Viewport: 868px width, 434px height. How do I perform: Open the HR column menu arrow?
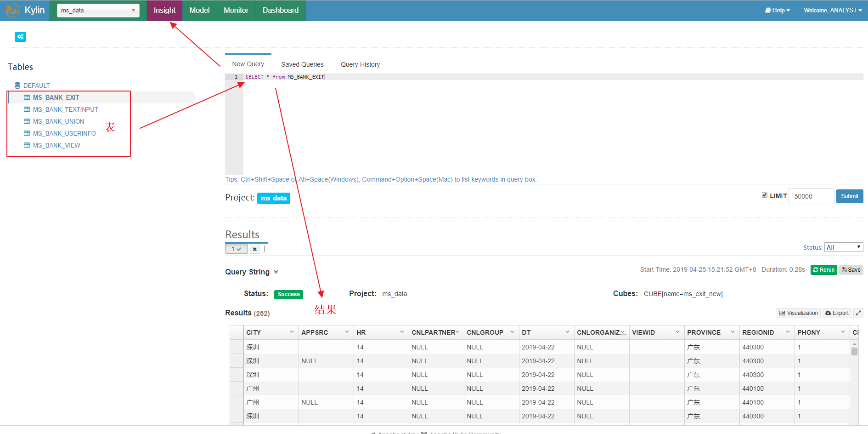[402, 332]
